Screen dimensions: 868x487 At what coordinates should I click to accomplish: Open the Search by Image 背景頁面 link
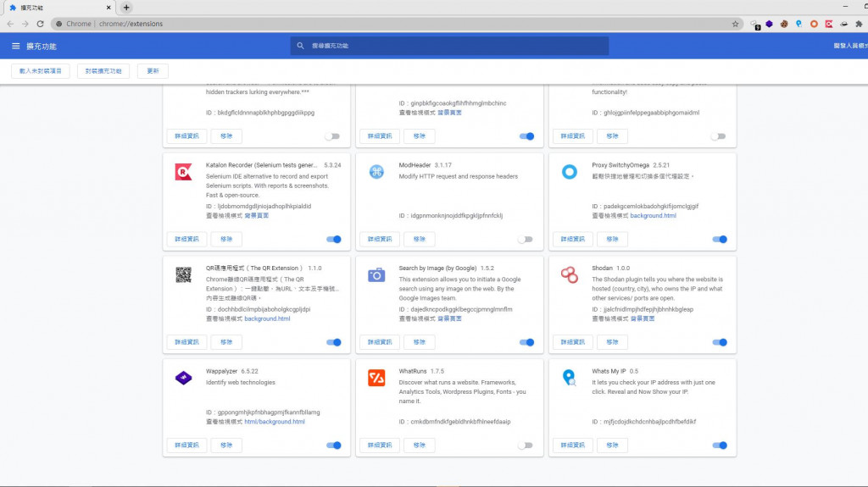[x=449, y=318]
